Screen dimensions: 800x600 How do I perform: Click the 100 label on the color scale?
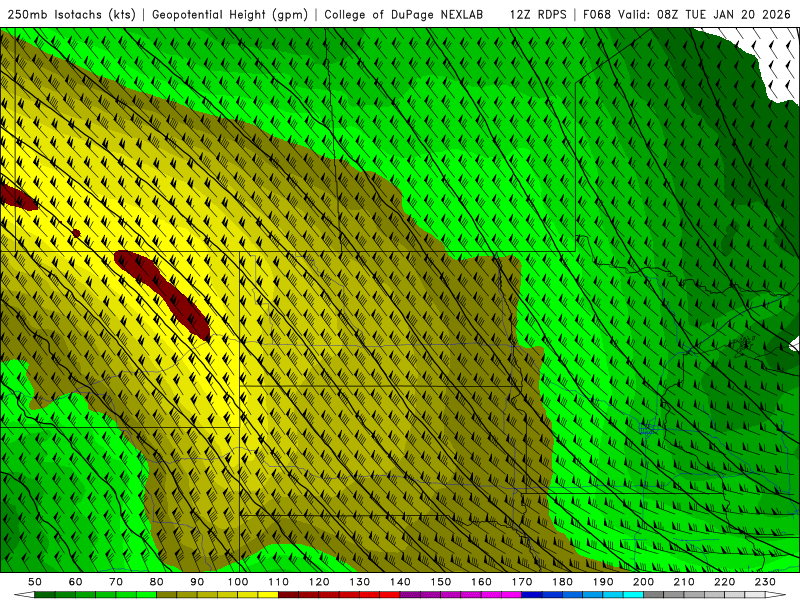tap(238, 582)
